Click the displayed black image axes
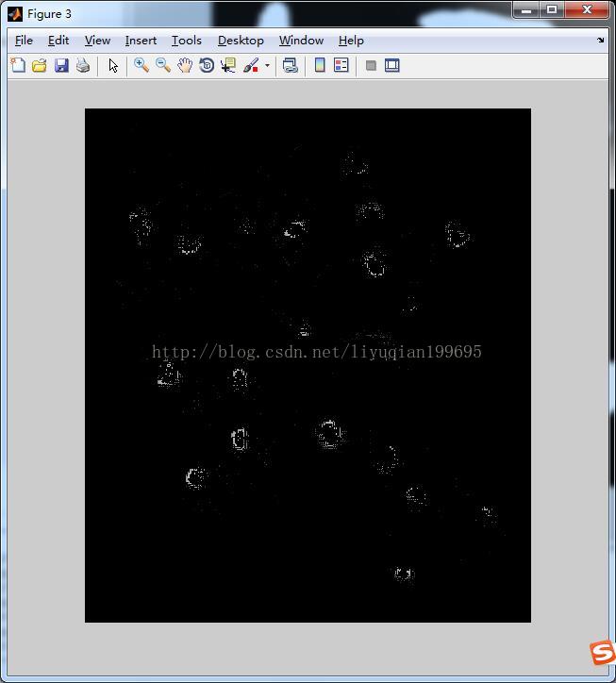 [x=308, y=365]
